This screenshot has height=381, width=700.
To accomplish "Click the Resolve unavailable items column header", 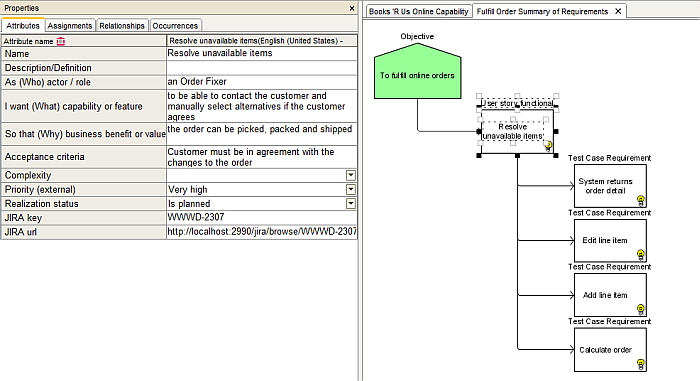I will pyautogui.click(x=262, y=41).
